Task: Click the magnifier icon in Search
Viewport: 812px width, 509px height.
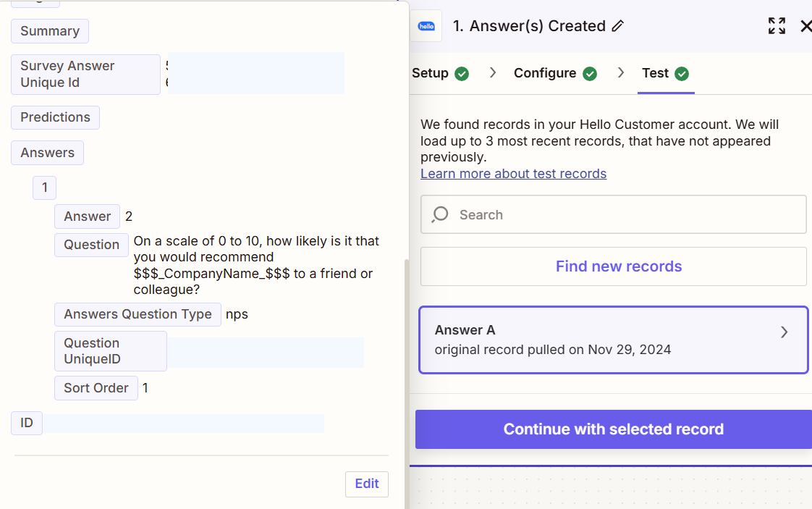Action: [x=440, y=215]
